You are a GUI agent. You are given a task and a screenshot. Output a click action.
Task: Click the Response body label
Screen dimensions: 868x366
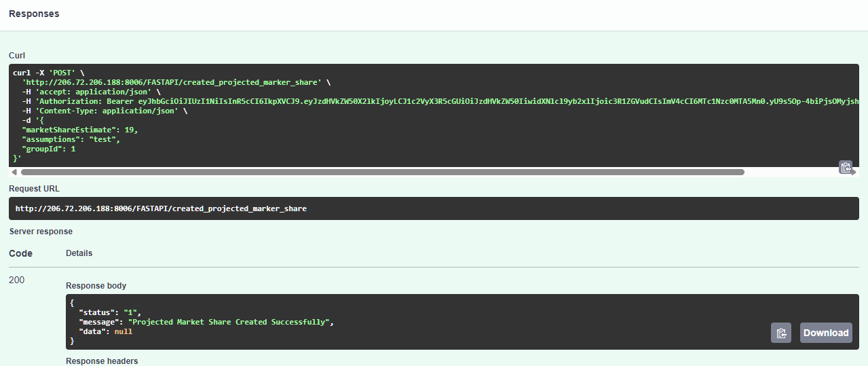tap(96, 286)
